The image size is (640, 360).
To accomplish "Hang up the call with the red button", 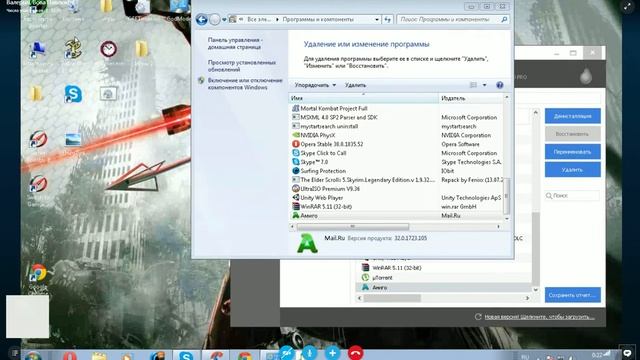I will (356, 353).
